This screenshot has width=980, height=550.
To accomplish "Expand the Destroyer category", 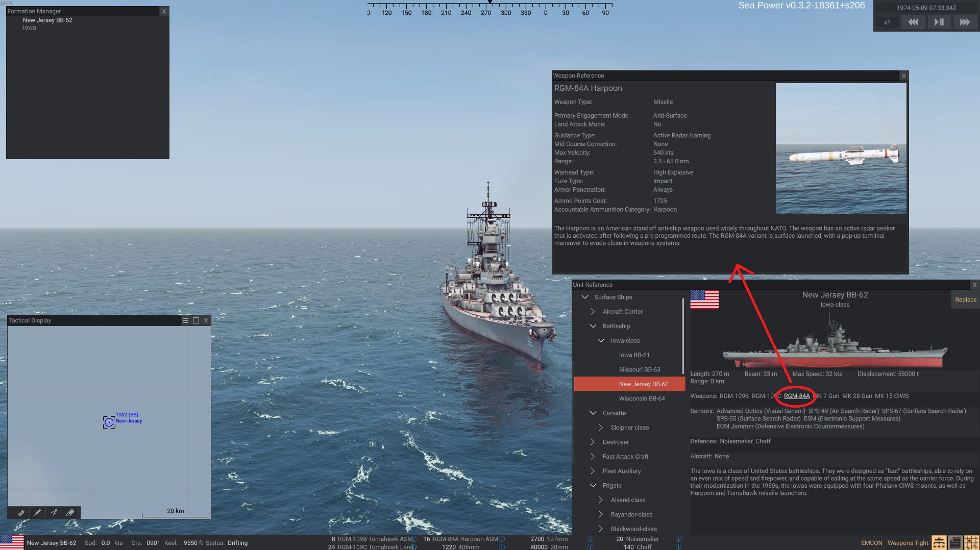I will point(593,442).
